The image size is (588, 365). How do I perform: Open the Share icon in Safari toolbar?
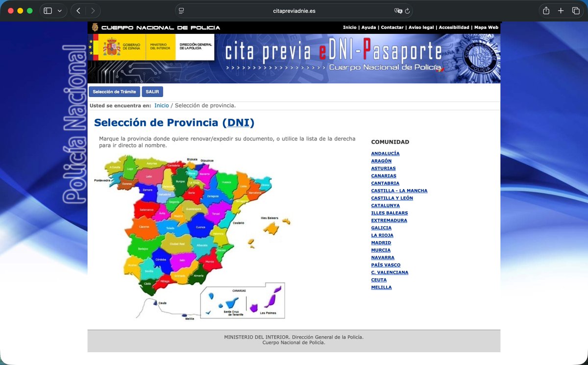coord(546,11)
